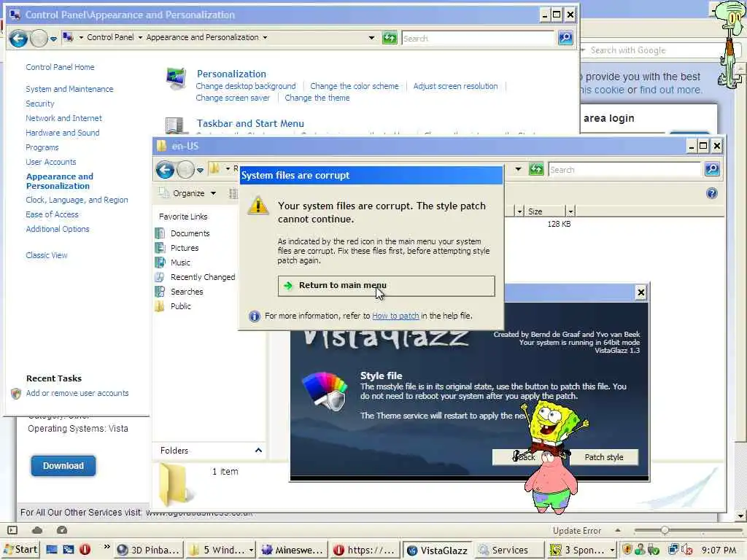Viewport: 747px width, 560px height.
Task: Open Adjust screen resolution link
Action: tap(455, 86)
